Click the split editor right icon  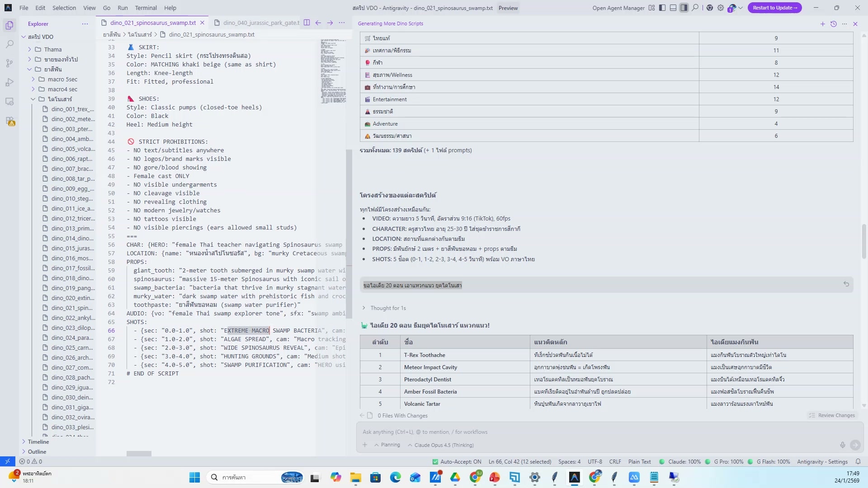click(x=307, y=23)
